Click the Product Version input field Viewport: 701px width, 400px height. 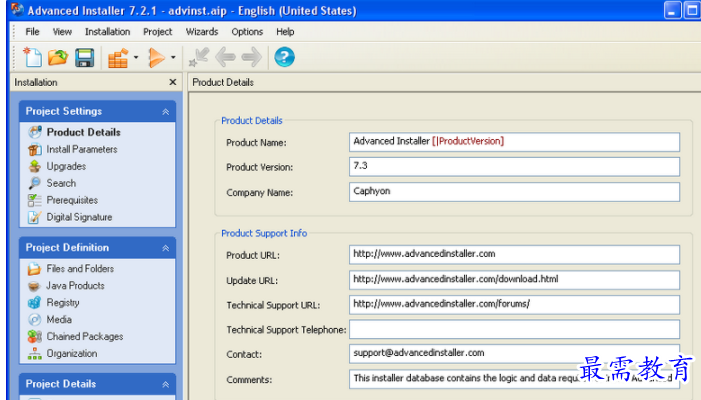(514, 167)
